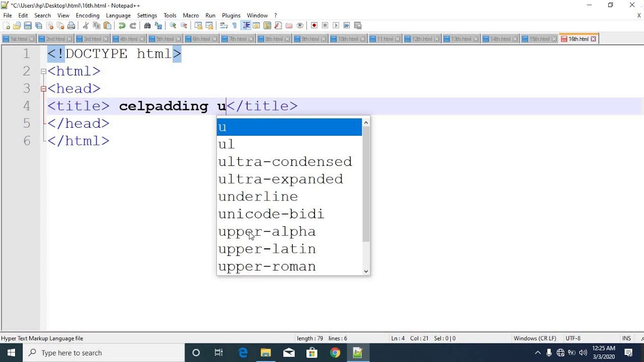This screenshot has height=362, width=644.
Task: Switch to the 8th.html tab
Action: click(274, 39)
